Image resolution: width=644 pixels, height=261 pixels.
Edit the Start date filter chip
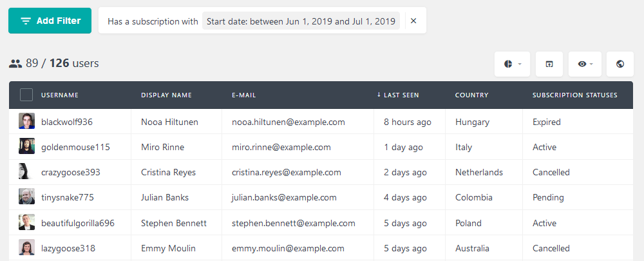[301, 21]
